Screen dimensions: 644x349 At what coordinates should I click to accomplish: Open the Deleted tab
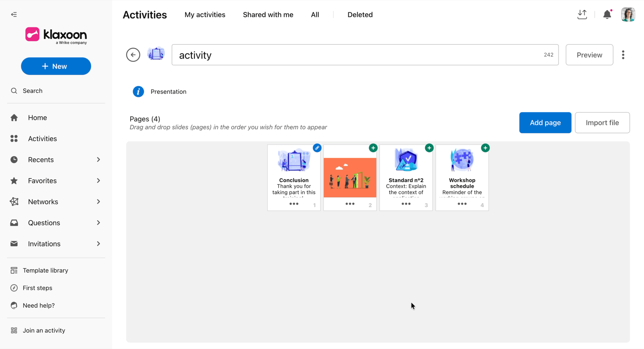click(360, 15)
